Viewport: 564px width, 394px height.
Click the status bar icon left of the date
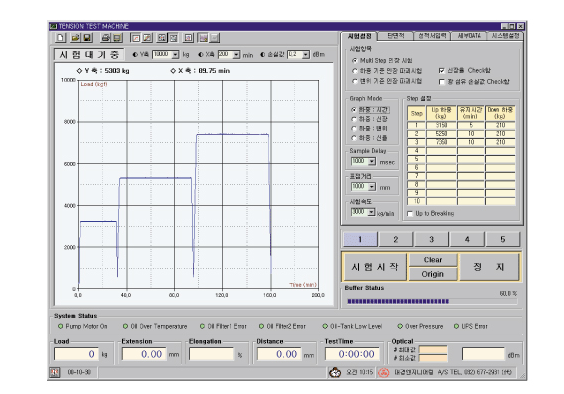point(55,372)
